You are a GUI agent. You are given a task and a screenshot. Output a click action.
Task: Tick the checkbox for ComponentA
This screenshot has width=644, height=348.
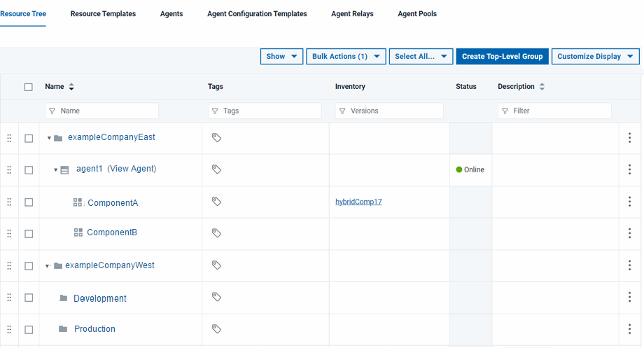click(x=29, y=202)
